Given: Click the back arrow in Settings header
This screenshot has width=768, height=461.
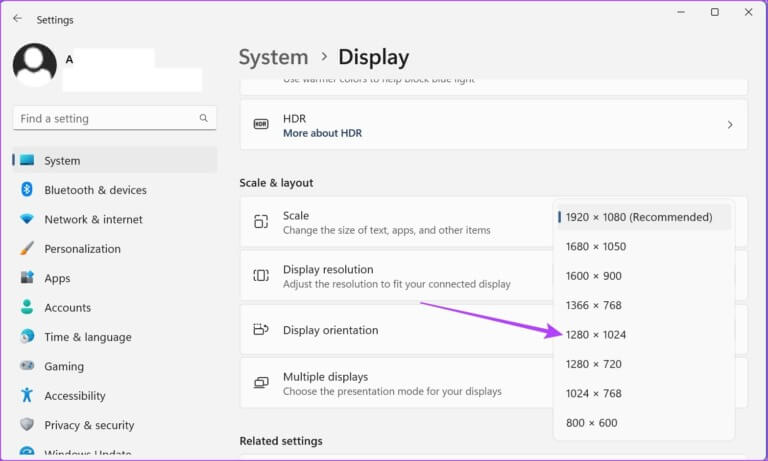Looking at the screenshot, I should tap(17, 19).
